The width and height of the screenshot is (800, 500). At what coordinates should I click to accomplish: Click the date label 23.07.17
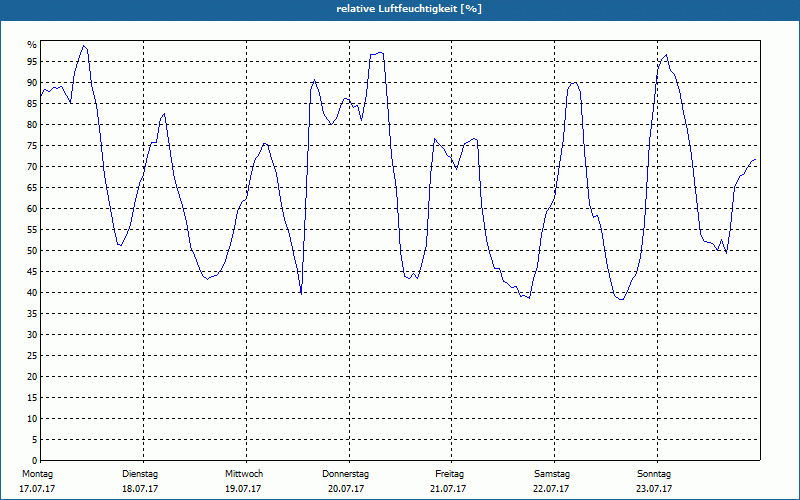point(654,489)
